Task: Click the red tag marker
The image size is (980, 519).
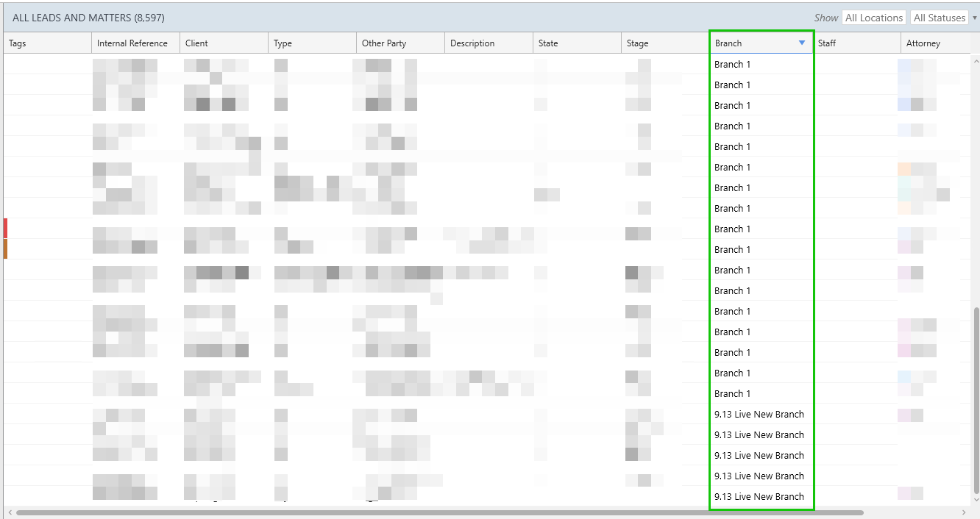Action: (5, 228)
